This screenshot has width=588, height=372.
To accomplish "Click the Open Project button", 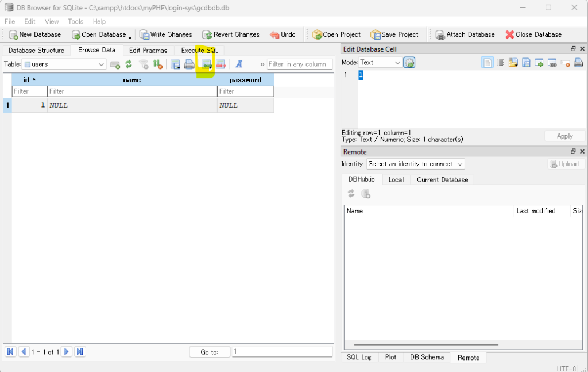I will (x=336, y=34).
